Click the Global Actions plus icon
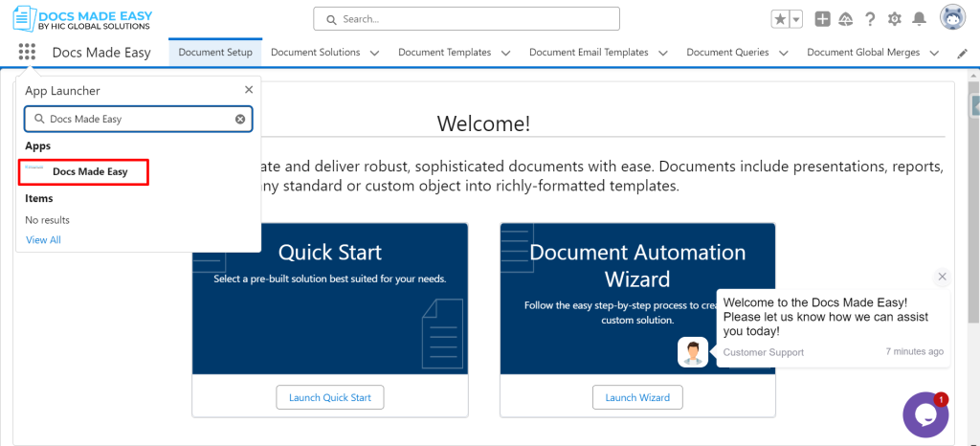Viewport: 980px width, 446px height. (822, 19)
